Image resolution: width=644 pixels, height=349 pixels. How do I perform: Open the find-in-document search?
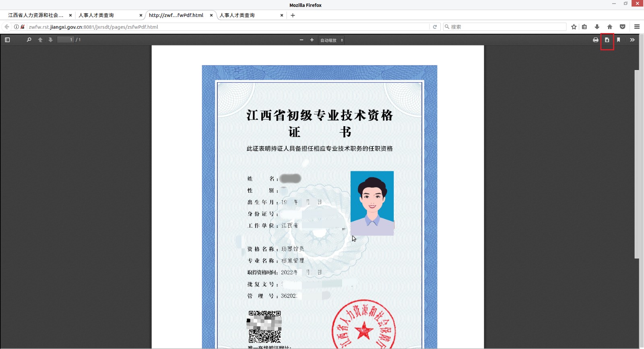click(29, 40)
